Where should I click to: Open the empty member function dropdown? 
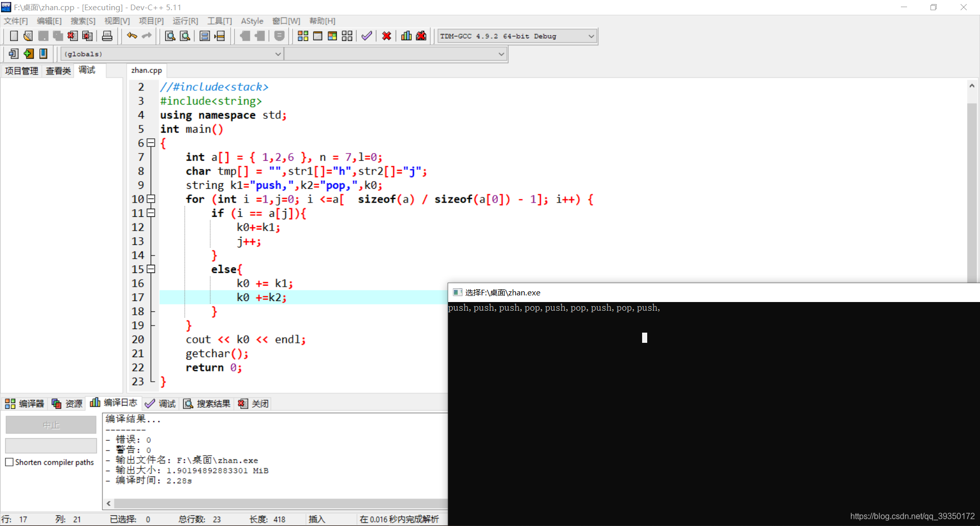(x=396, y=54)
